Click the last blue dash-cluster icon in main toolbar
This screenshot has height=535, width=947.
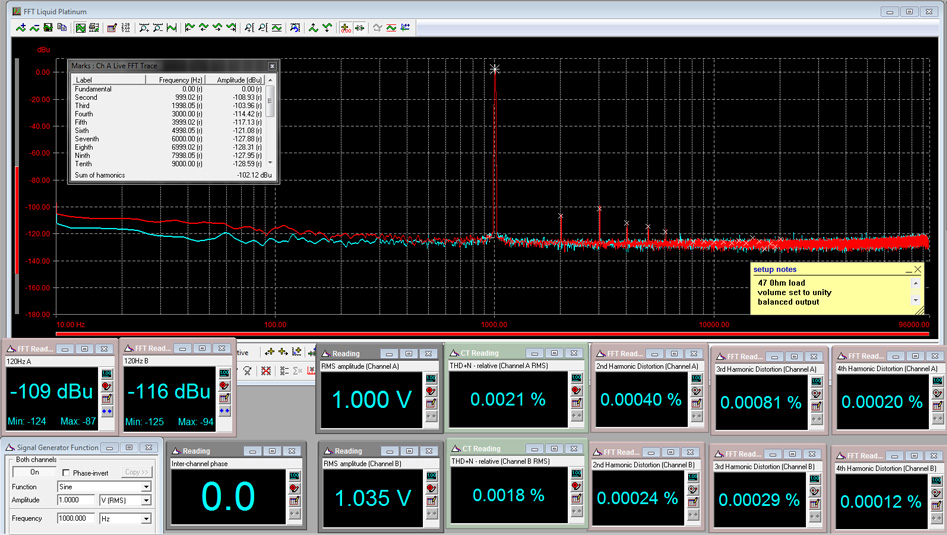405,28
